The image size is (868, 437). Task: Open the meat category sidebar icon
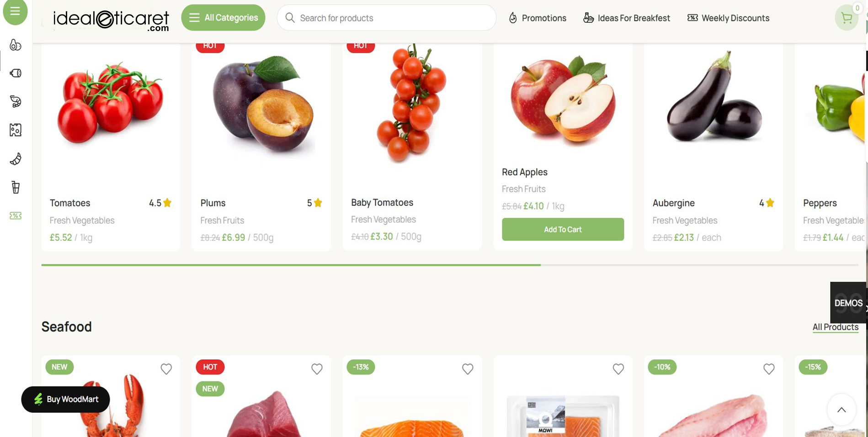click(16, 73)
